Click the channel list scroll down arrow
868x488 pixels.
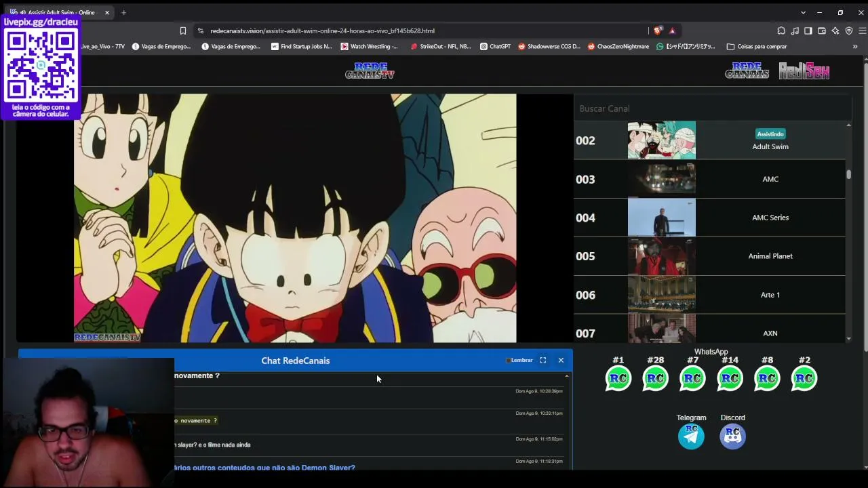pos(848,338)
